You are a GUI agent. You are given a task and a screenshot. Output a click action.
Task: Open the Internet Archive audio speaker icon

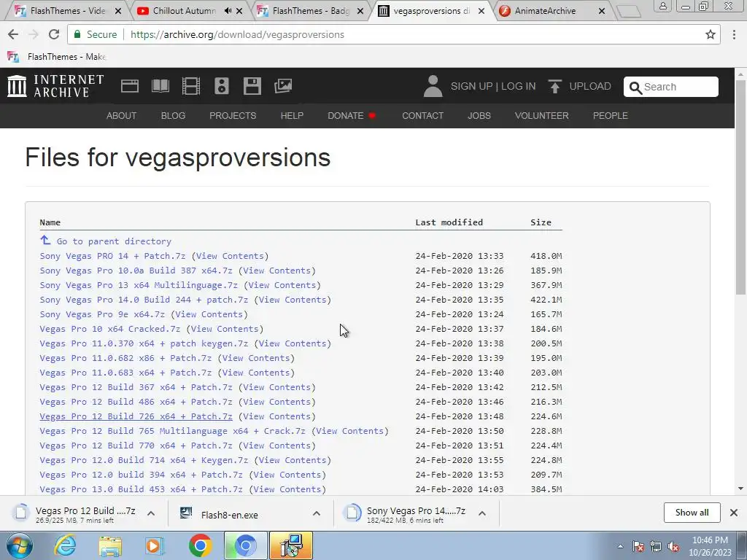222,86
